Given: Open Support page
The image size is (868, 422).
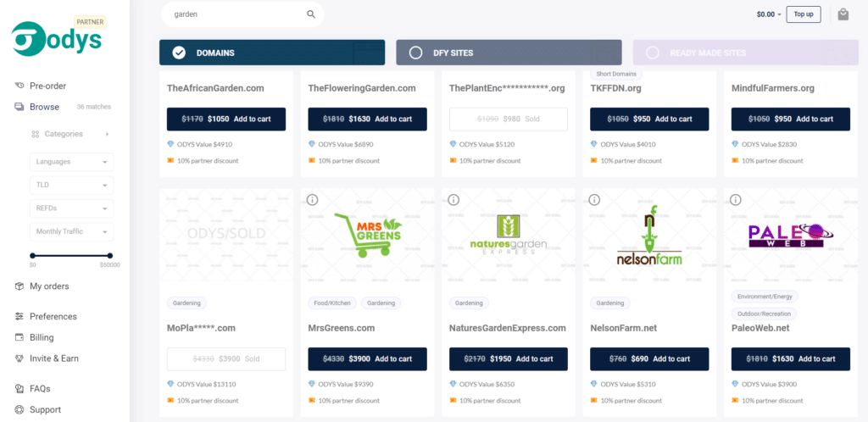Looking at the screenshot, I should 46,410.
